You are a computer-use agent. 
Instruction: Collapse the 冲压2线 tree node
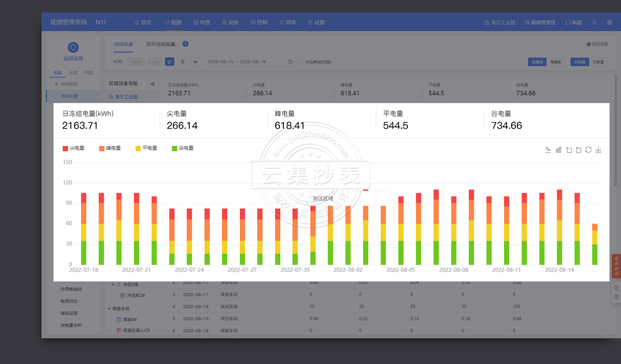point(113,284)
